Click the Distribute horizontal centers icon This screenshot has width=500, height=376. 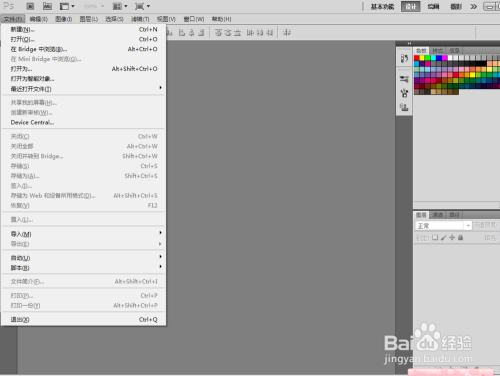260,33
